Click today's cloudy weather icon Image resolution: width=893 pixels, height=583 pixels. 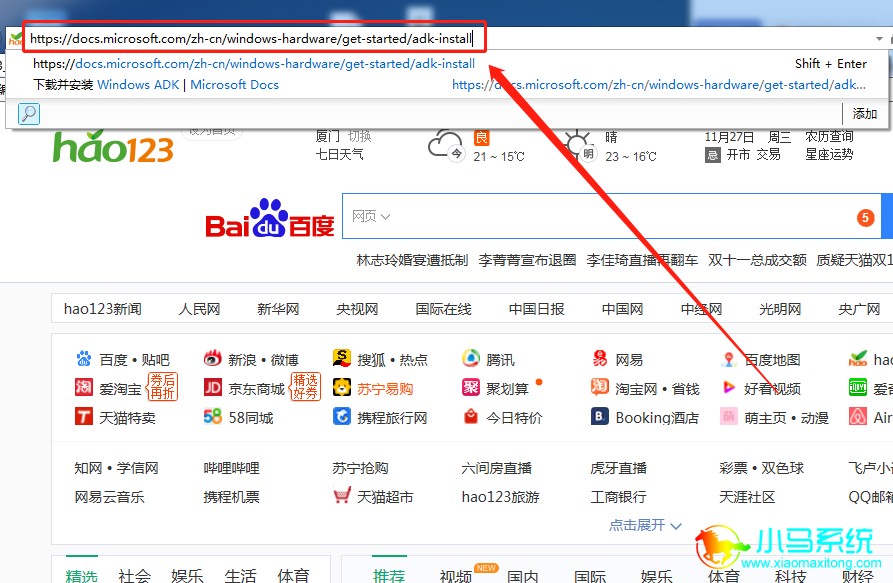click(445, 146)
